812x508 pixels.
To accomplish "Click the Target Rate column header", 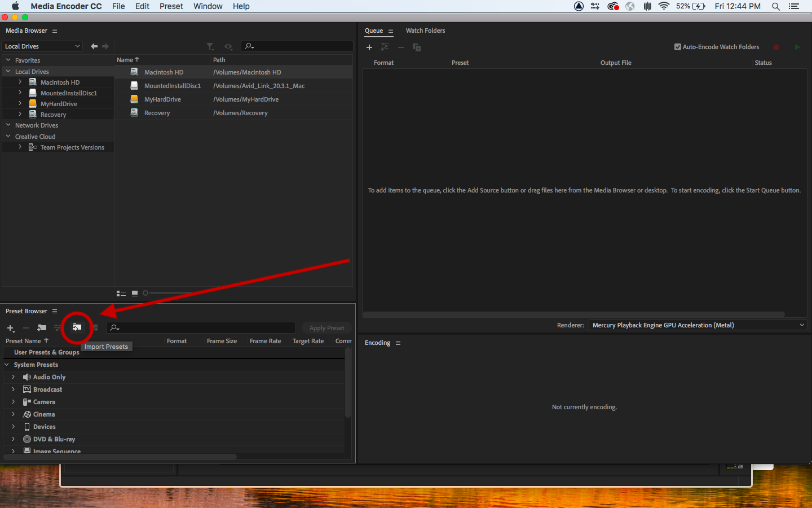I will pyautogui.click(x=308, y=341).
